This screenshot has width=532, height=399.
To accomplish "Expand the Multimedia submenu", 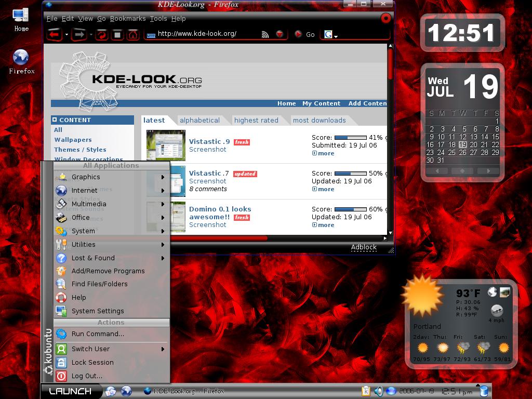I will click(111, 204).
